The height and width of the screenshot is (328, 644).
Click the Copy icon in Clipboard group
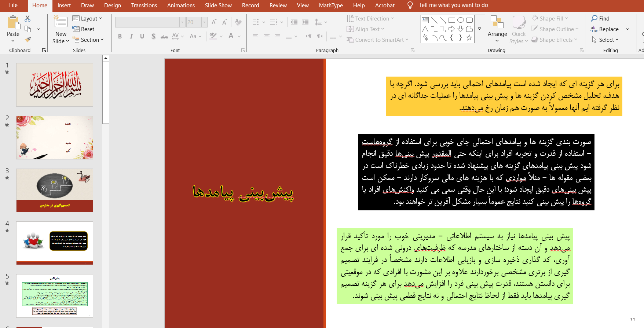click(28, 29)
